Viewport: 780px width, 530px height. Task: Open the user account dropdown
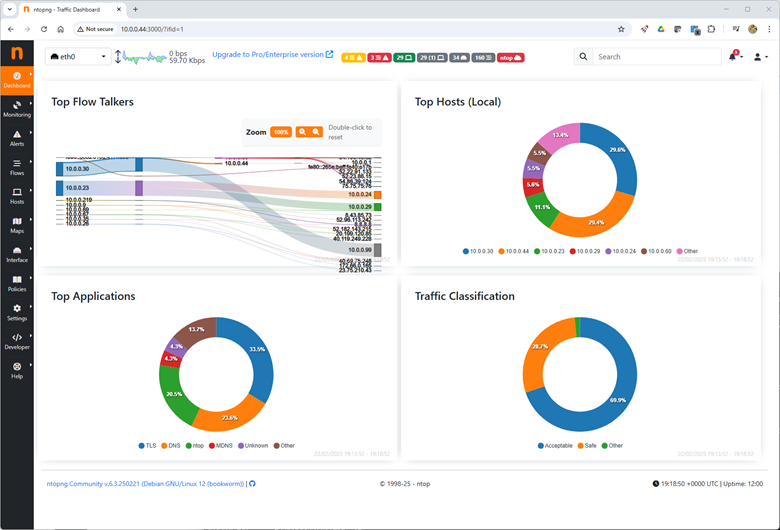coord(760,57)
